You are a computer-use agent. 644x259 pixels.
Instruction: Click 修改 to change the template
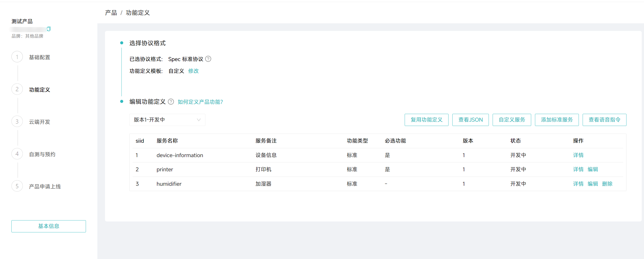pyautogui.click(x=193, y=71)
